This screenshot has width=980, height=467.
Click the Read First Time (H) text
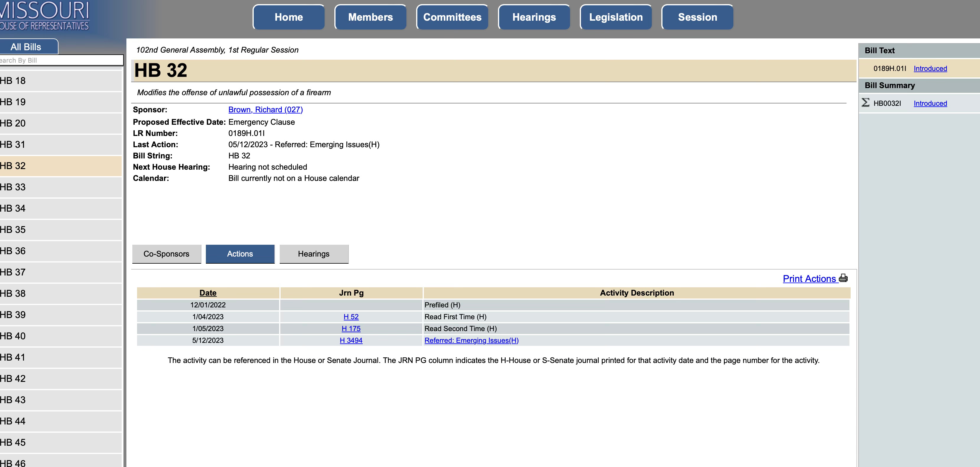455,317
